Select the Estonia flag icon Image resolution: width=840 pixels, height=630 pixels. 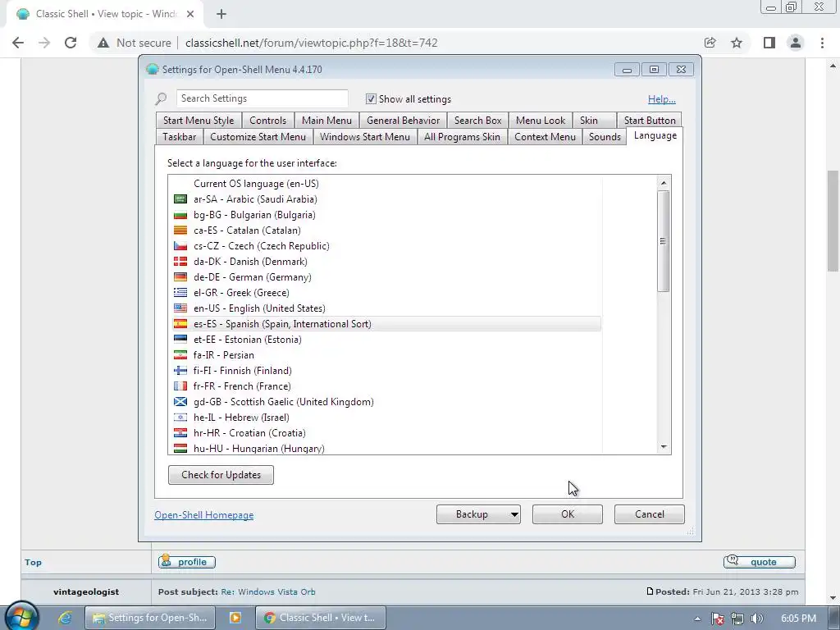pyautogui.click(x=180, y=339)
